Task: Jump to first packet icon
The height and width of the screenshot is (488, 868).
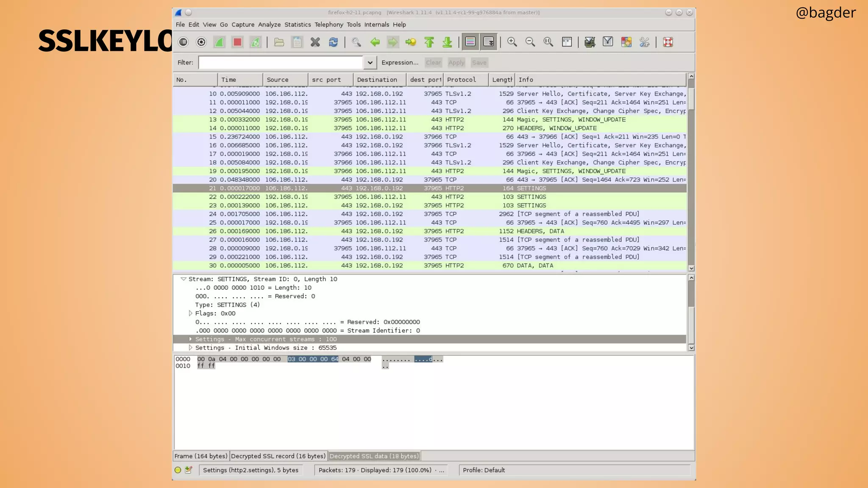Action: coord(429,42)
